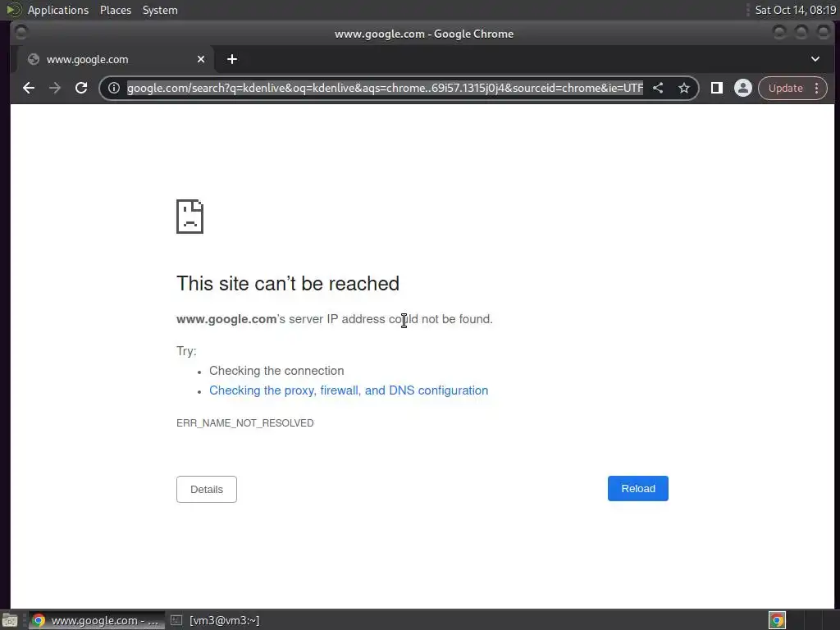Viewport: 840px width, 630px height.
Task: Share this page via share icon
Action: pos(658,88)
